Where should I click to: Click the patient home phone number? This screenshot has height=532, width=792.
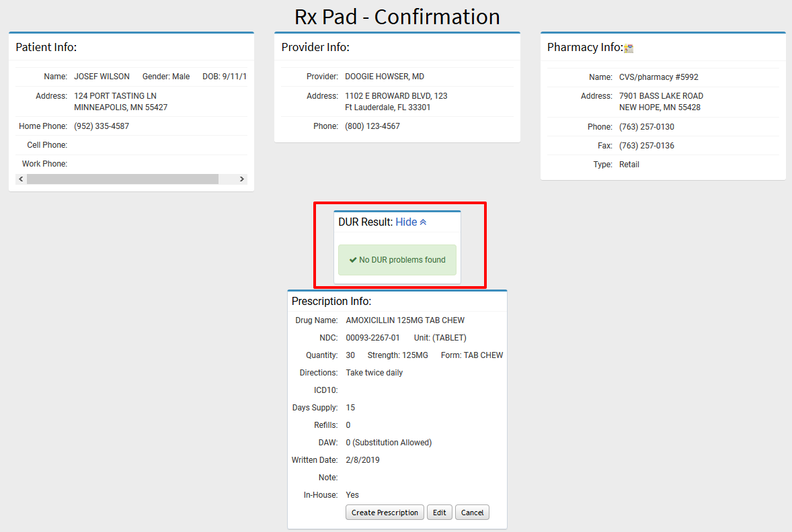(x=102, y=126)
